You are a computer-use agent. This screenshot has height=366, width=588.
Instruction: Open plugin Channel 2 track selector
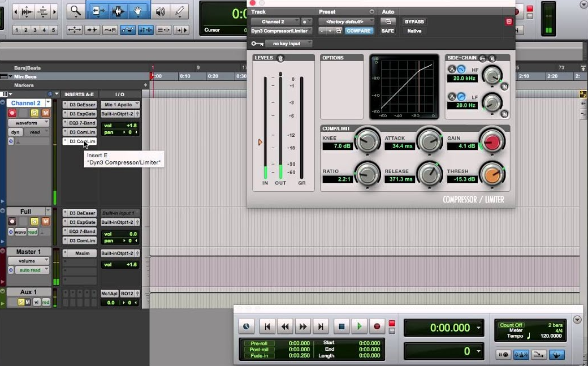coord(275,21)
